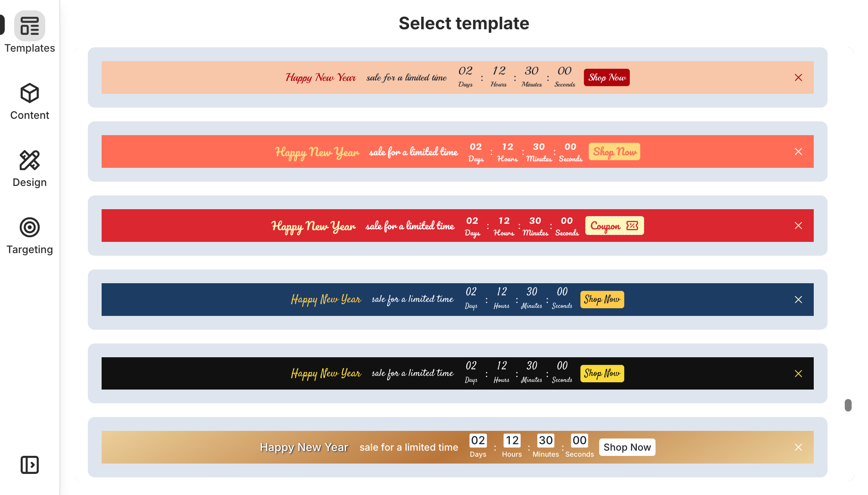The image size is (868, 495).
Task: Click dark red Shop Now button
Action: click(607, 77)
